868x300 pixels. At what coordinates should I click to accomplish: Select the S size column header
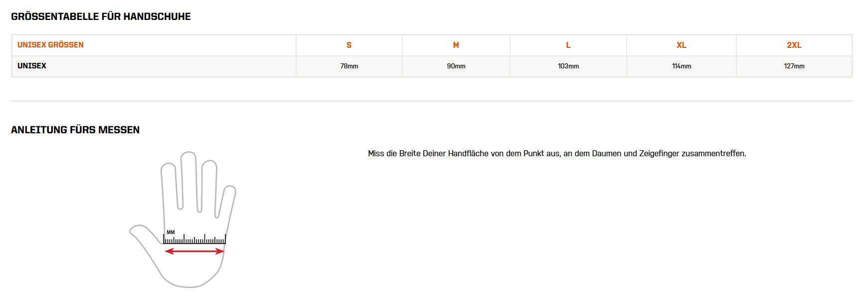[x=349, y=45]
